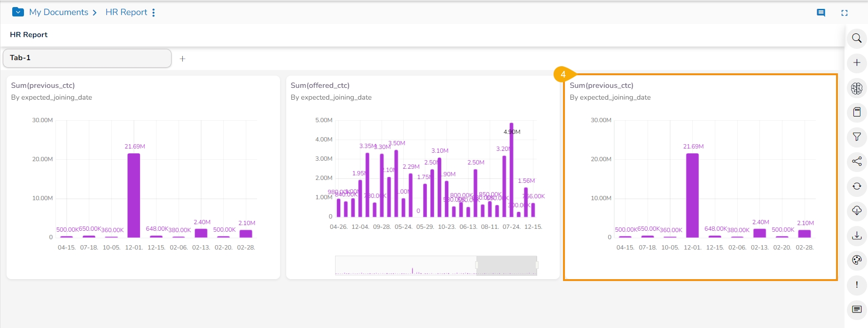Select the Tab-1 tab
The height and width of the screenshot is (328, 868).
point(87,58)
